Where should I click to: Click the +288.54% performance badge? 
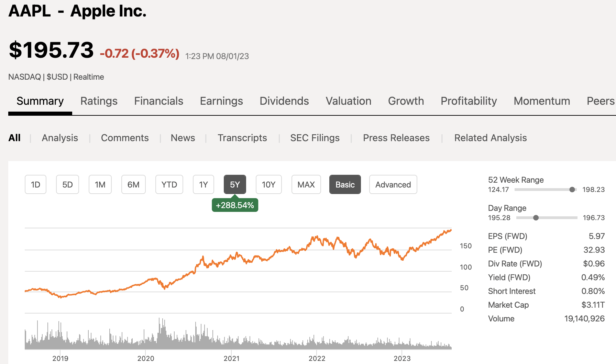coord(235,205)
